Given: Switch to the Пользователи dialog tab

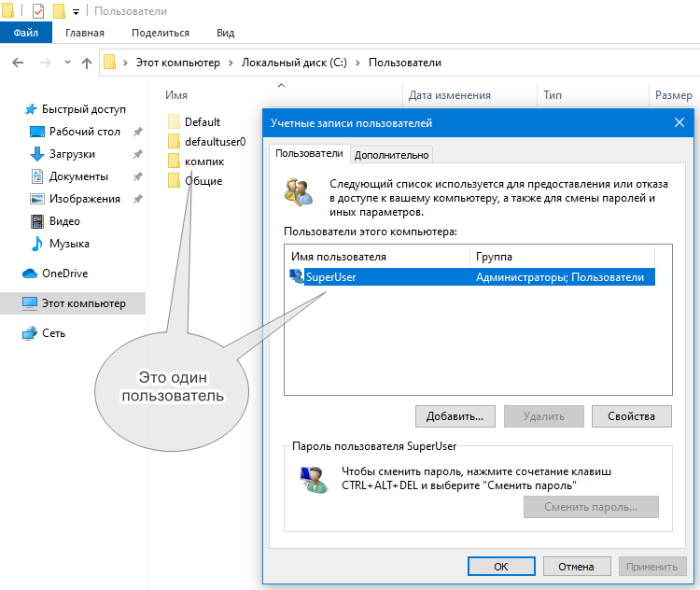Looking at the screenshot, I should 309,154.
